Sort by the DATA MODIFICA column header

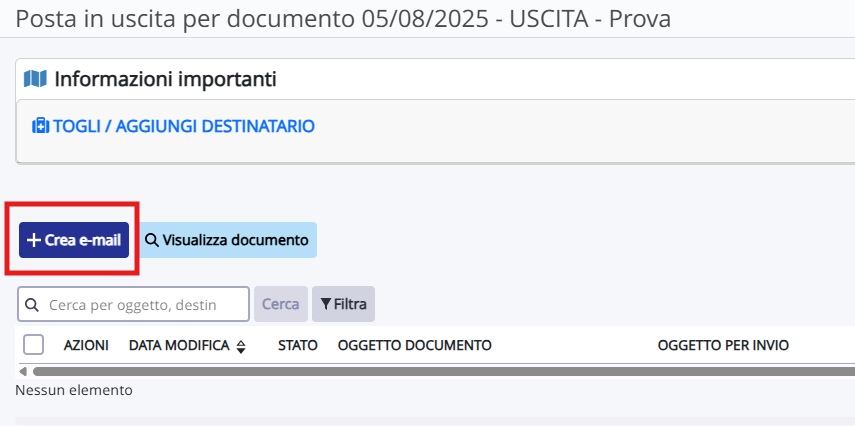click(x=179, y=345)
